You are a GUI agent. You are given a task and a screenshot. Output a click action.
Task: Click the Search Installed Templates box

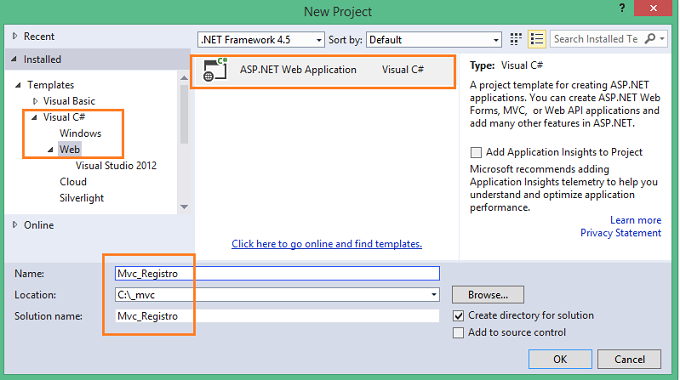596,39
